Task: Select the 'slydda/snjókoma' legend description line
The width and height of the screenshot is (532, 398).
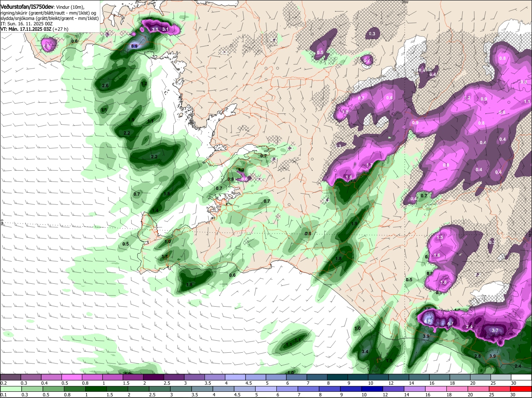Action: tap(49, 18)
